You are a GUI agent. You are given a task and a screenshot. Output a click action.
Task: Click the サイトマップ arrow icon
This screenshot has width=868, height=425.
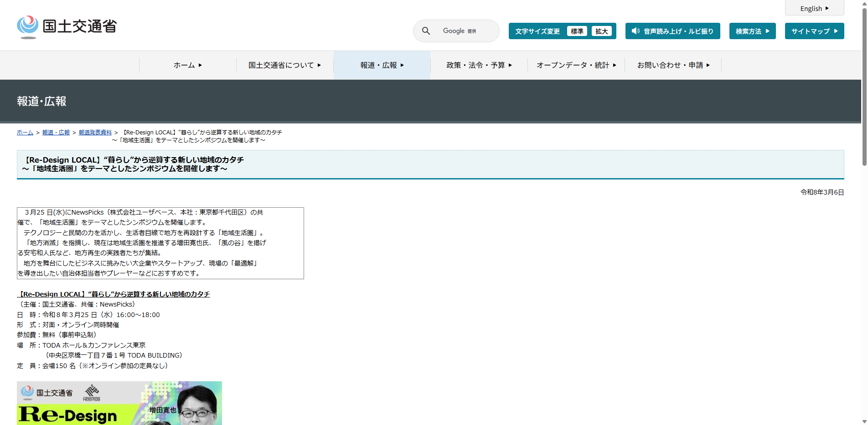(836, 31)
